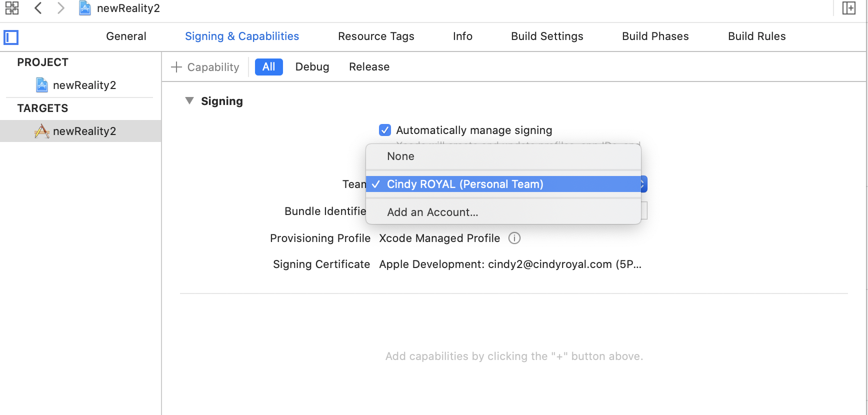Open the related items grid icon
Screen dimensions: 868x415
tap(12, 8)
